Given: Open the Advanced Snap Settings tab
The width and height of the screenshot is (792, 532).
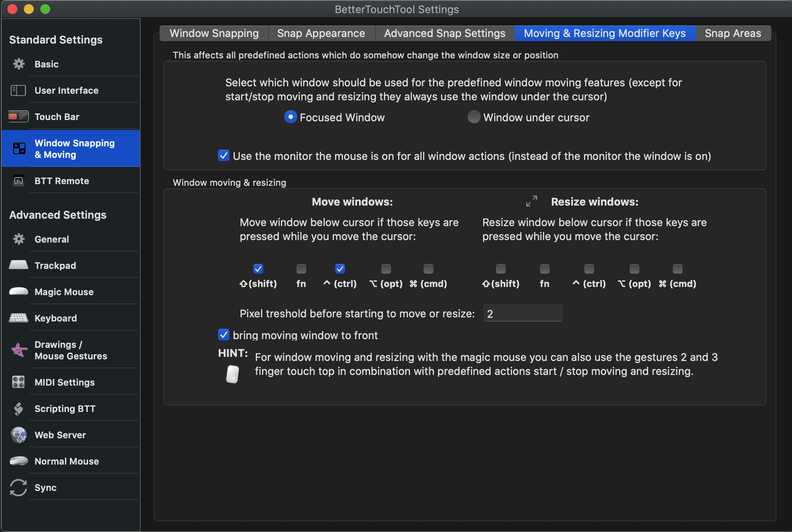Looking at the screenshot, I should click(x=444, y=33).
